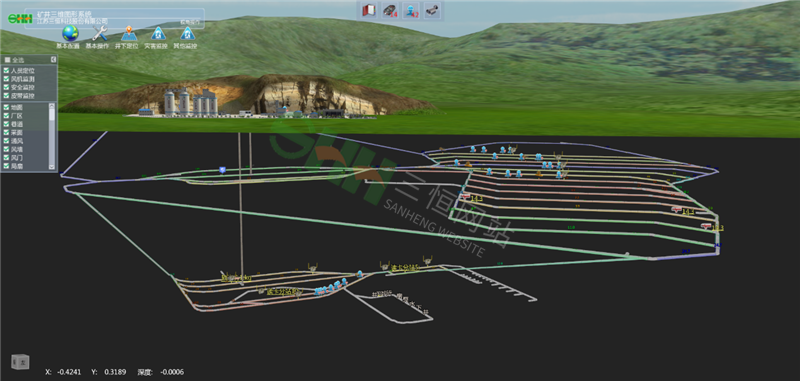This screenshot has width=800, height=381.
Task: Toggle the 巷道 layer checkbox
Action: pos(6,124)
